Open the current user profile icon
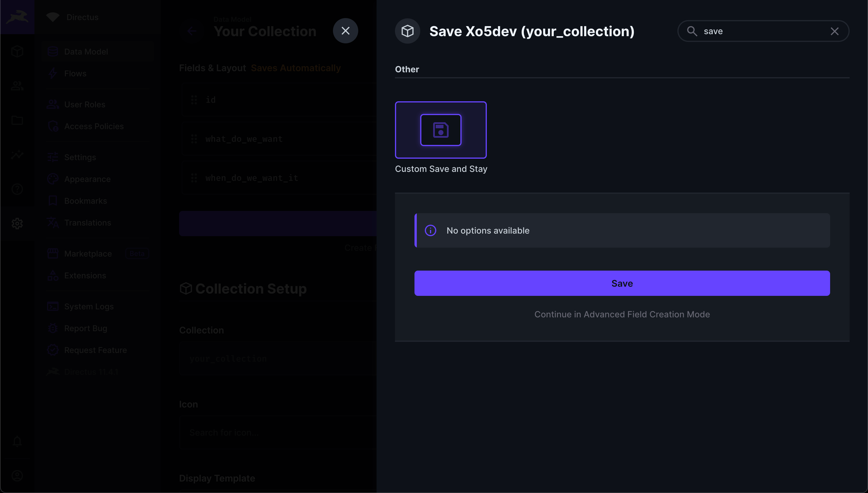Screen dimensions: 868x493 [x=17, y=476]
